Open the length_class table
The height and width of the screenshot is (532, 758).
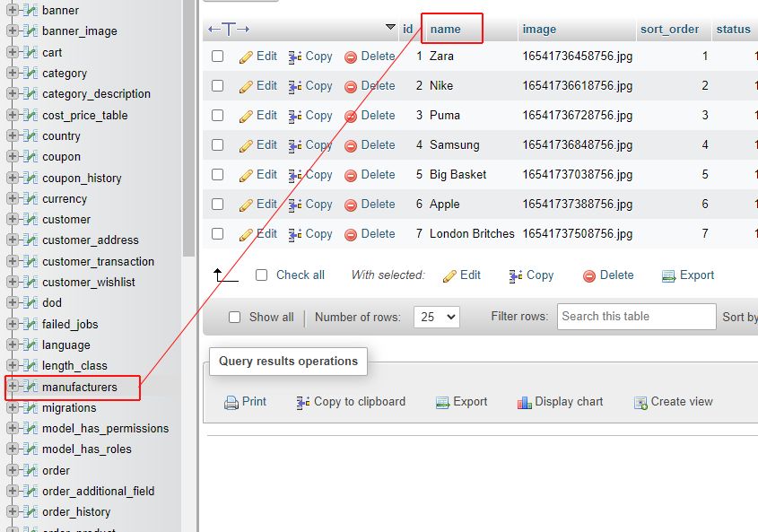pyautogui.click(x=74, y=366)
